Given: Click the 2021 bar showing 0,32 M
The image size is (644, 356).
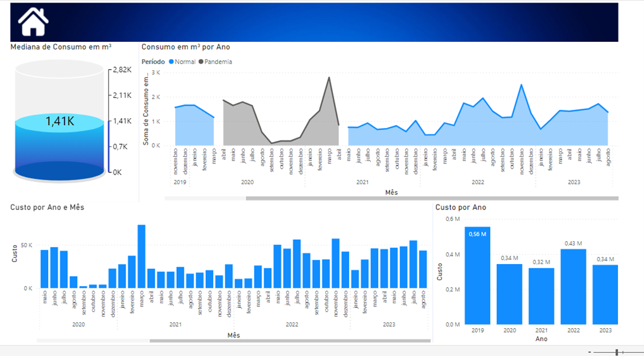Looking at the screenshot, I should point(541,296).
